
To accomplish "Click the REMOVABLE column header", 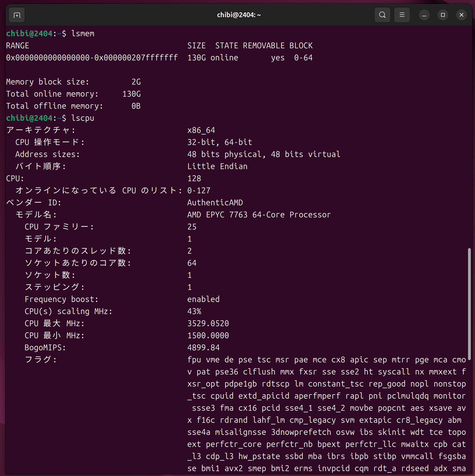I will 264,46.
